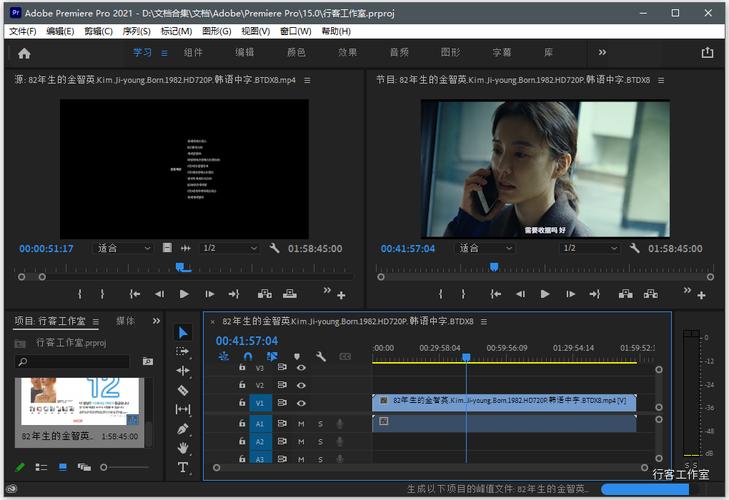The height and width of the screenshot is (500, 729).
Task: Switch to the 媒体 panel tab
Action: pos(125,321)
